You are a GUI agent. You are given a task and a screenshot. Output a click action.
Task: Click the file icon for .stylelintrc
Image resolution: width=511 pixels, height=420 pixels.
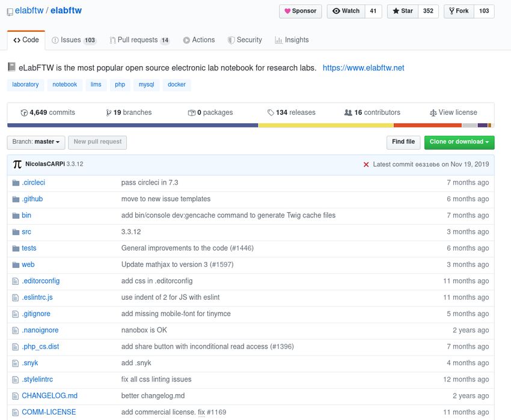point(15,380)
